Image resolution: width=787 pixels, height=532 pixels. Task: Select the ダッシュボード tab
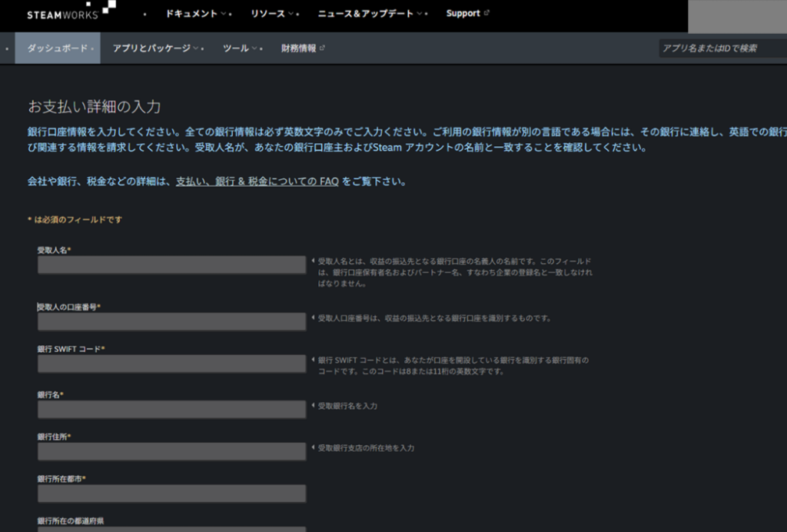coord(58,48)
